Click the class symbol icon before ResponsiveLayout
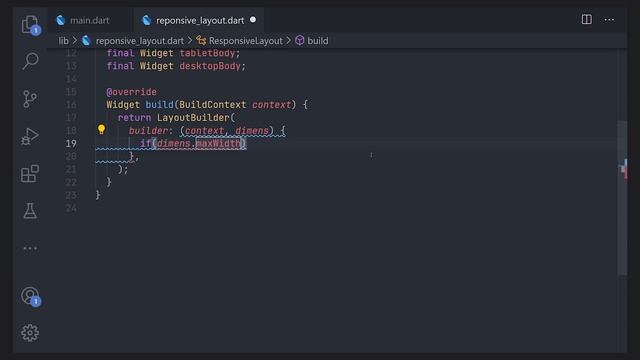Viewport: 640px width, 360px height. point(201,40)
